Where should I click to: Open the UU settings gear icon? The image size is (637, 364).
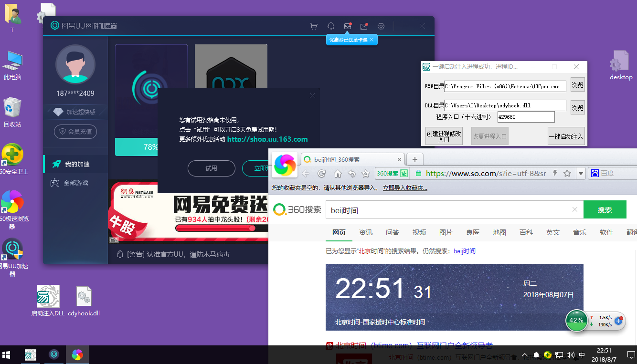coord(381,26)
